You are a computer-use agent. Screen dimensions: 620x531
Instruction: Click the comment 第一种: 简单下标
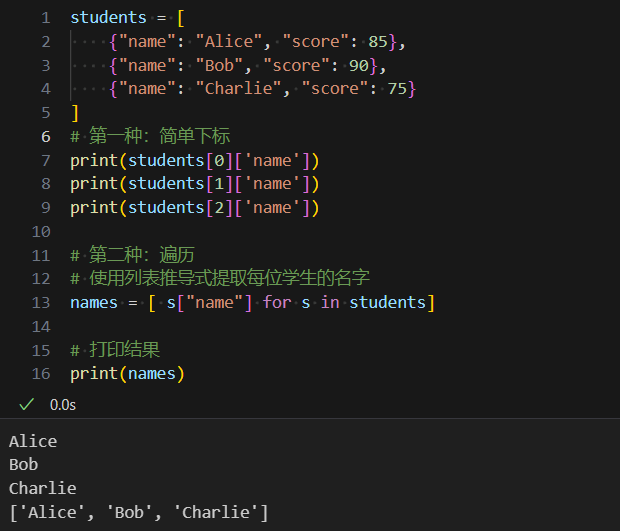click(150, 136)
